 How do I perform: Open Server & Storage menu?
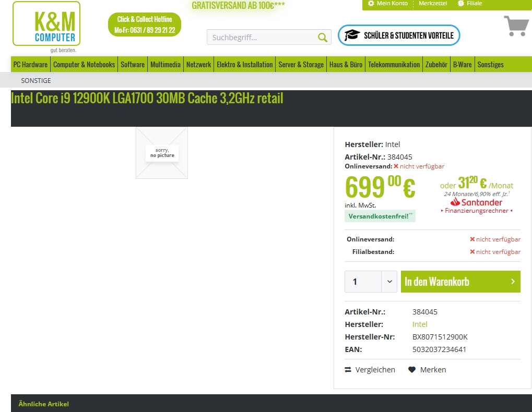tap(301, 64)
